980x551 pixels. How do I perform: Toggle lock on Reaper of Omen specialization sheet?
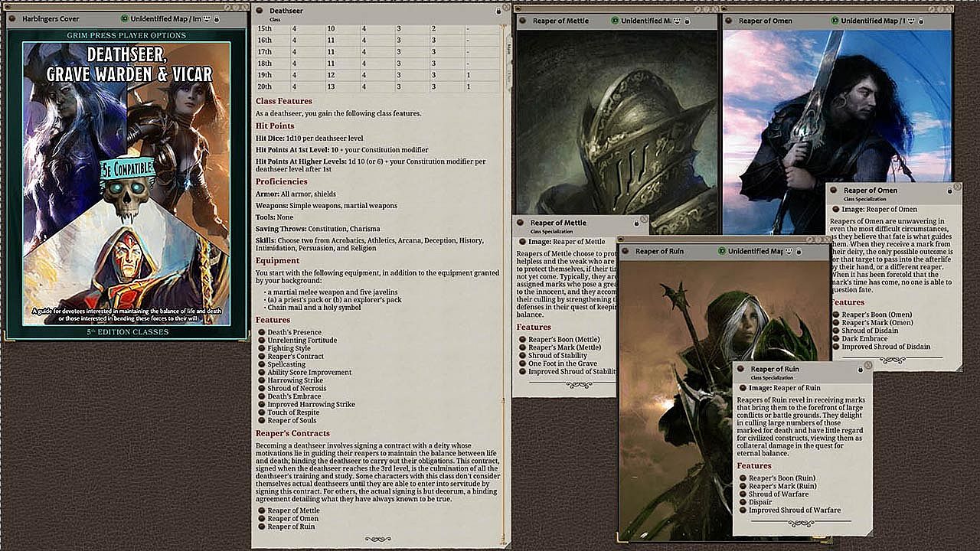click(x=949, y=191)
